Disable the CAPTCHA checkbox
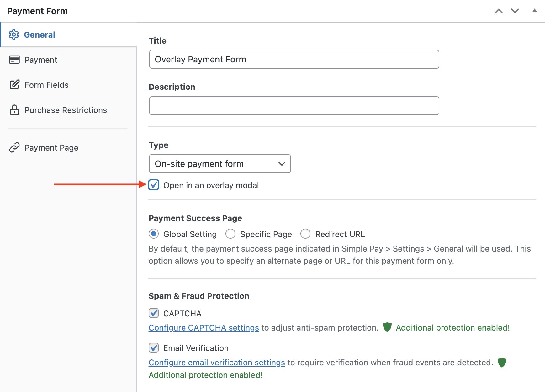Screen dimensions: 545x392 [153, 313]
